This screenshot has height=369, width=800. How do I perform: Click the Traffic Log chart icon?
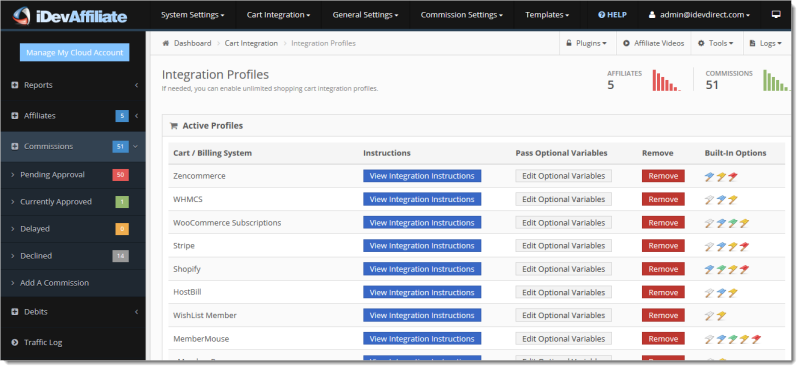pyautogui.click(x=15, y=342)
